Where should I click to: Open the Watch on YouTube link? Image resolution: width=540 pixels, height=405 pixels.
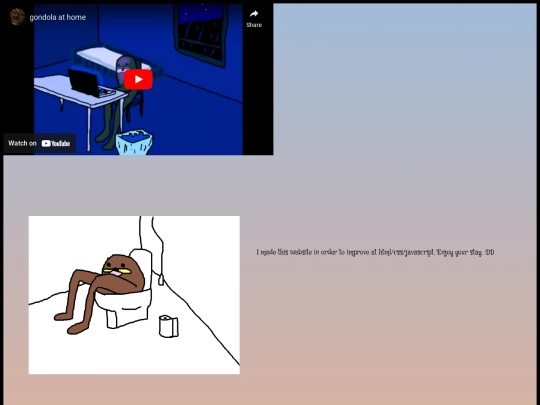coord(39,143)
